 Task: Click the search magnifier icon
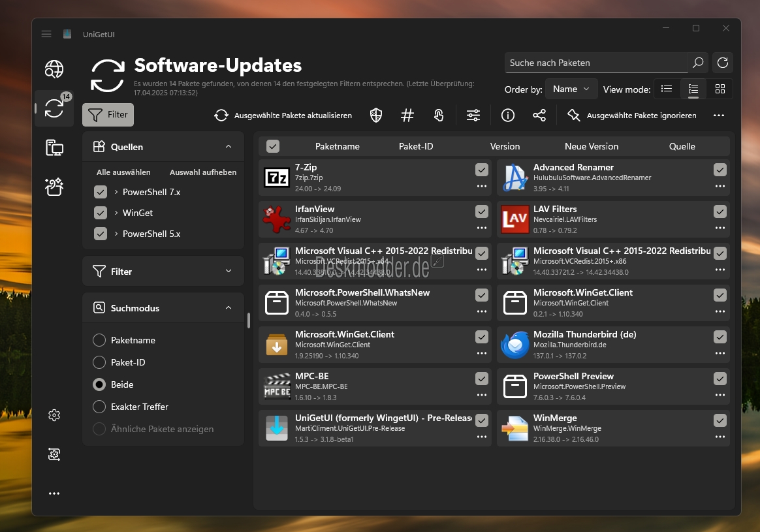pos(698,63)
